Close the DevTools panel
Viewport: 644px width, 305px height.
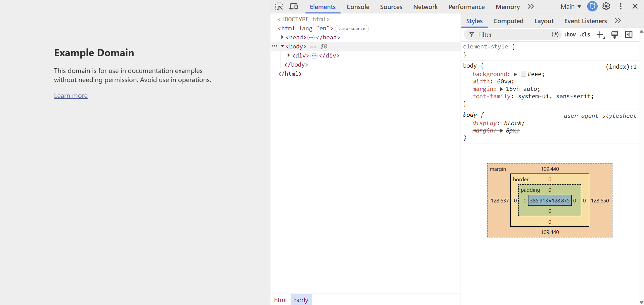pos(635,6)
